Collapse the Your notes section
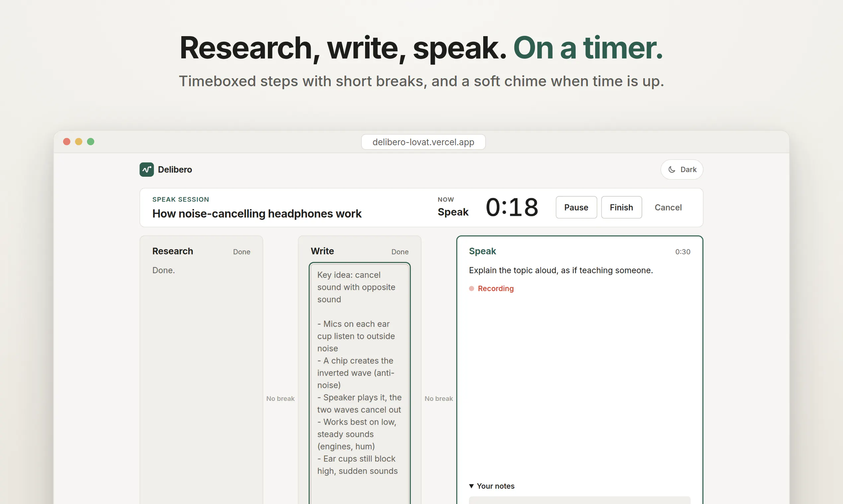This screenshot has width=843, height=504. coord(492,486)
